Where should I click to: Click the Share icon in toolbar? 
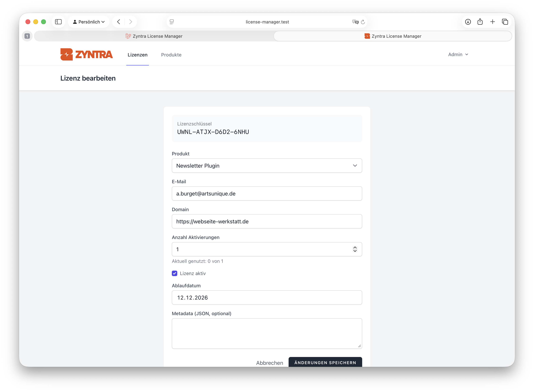pyautogui.click(x=480, y=22)
